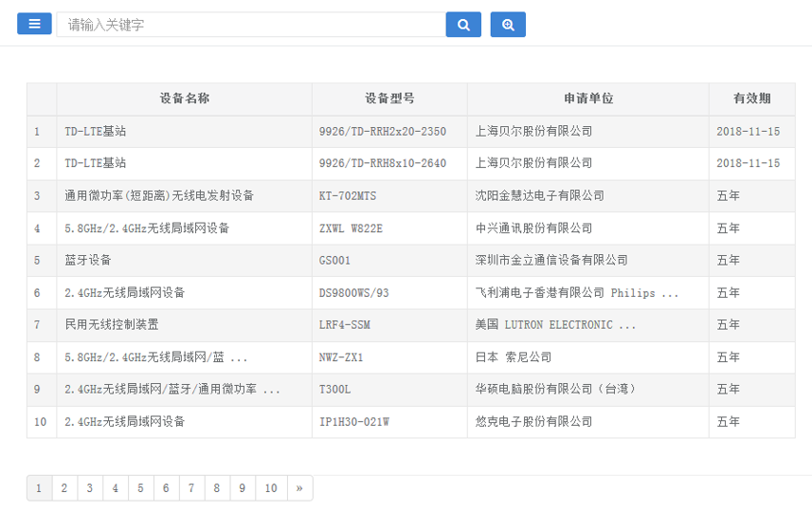Screen dimensions: 812x512
Task: Click the hamburger menu icon button
Action: pos(34,24)
